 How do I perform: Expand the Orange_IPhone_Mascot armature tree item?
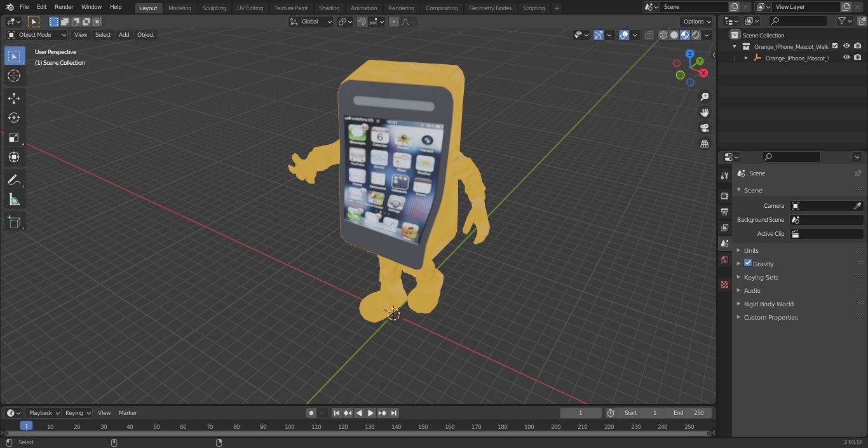pyautogui.click(x=746, y=58)
